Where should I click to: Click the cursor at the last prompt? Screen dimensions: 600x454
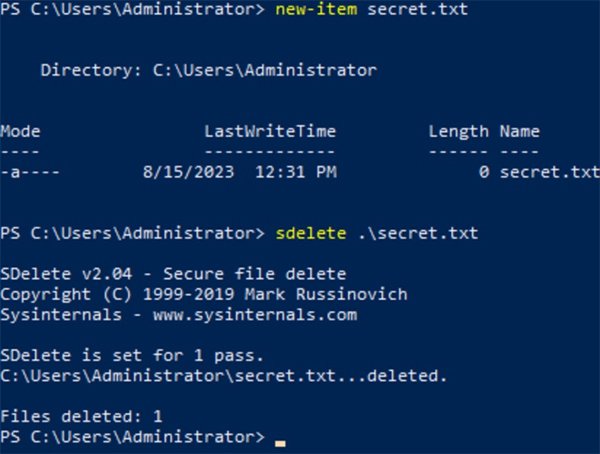coord(280,439)
